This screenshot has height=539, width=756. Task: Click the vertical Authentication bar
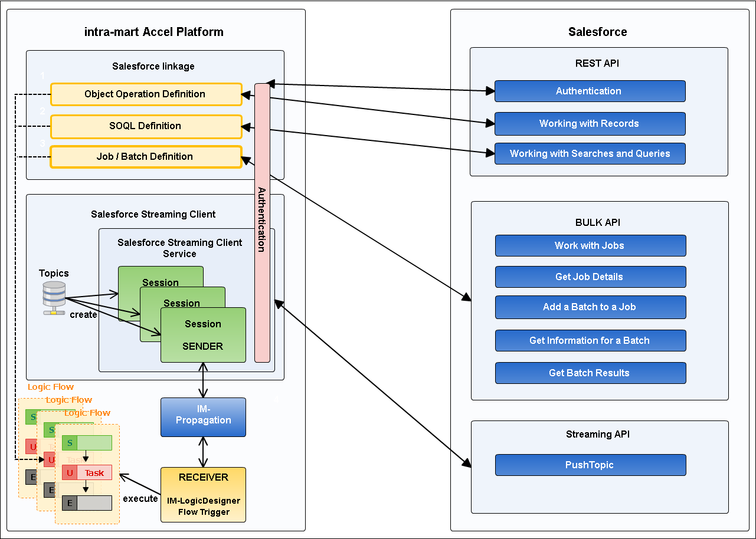[262, 222]
